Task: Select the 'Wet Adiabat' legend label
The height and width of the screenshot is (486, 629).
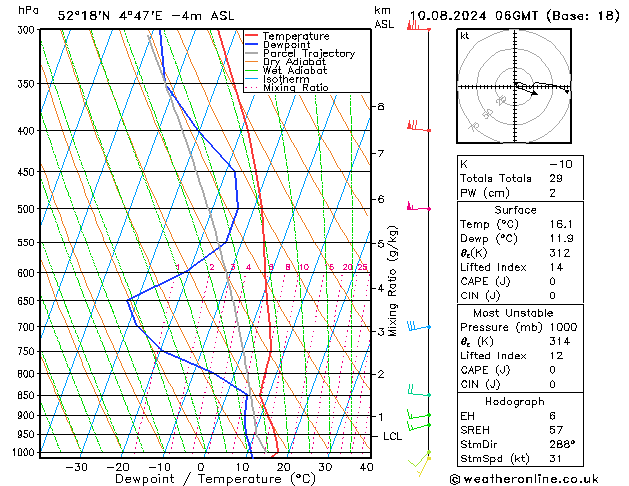Action: point(295,70)
